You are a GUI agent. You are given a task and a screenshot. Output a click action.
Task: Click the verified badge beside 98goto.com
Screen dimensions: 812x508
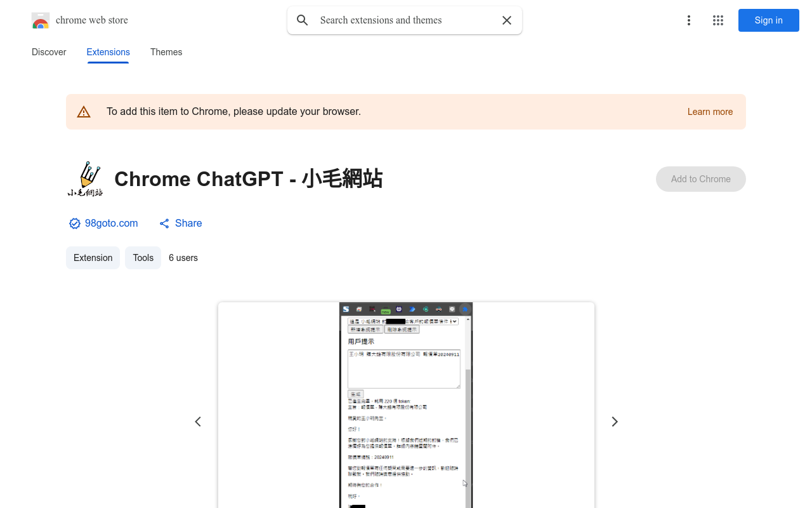[75, 224]
